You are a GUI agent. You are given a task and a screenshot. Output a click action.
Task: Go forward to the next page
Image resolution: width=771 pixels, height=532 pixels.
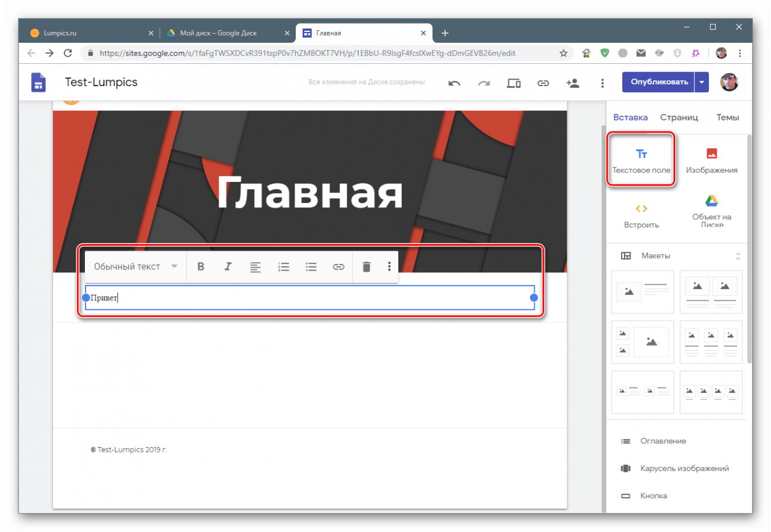click(x=49, y=53)
